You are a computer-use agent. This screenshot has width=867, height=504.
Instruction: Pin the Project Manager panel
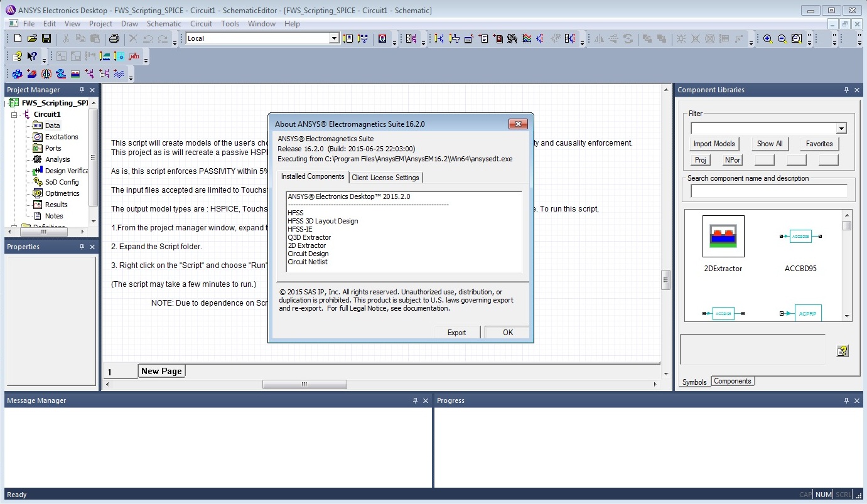(x=82, y=90)
